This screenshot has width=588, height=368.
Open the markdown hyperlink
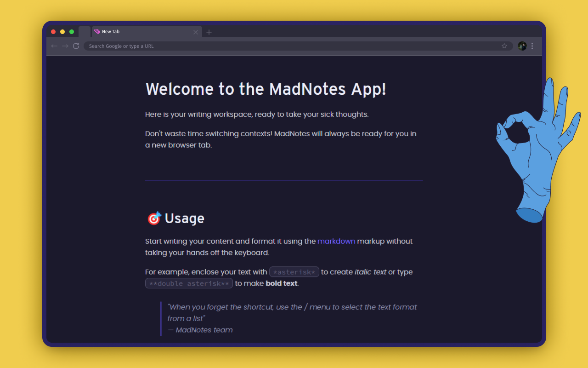pyautogui.click(x=336, y=241)
